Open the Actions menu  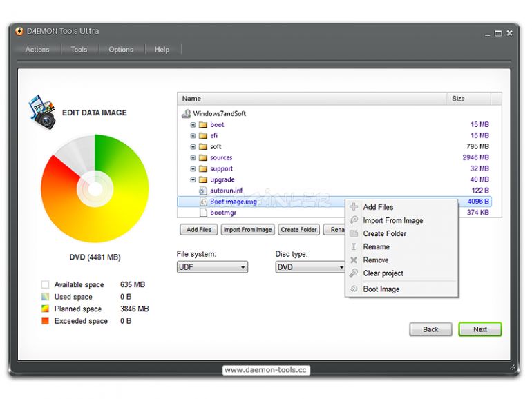tap(37, 50)
